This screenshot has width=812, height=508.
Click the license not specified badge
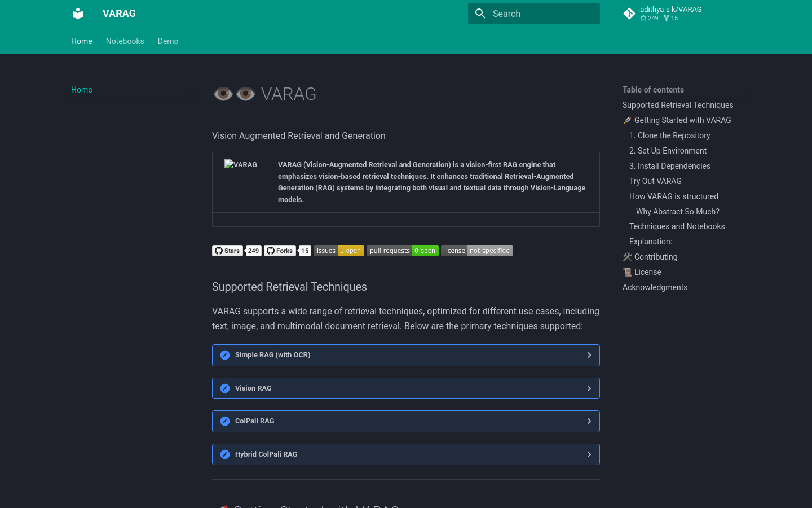pyautogui.click(x=476, y=251)
